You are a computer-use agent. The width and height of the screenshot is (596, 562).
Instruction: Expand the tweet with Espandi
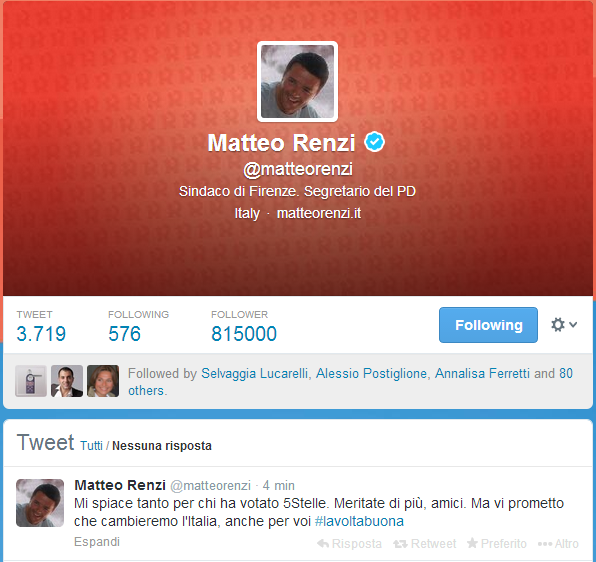tap(97, 541)
